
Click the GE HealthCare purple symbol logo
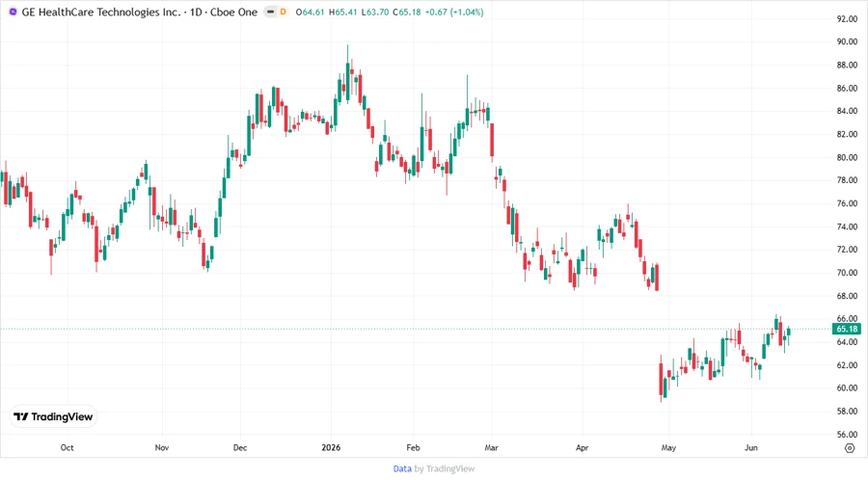pyautogui.click(x=13, y=12)
